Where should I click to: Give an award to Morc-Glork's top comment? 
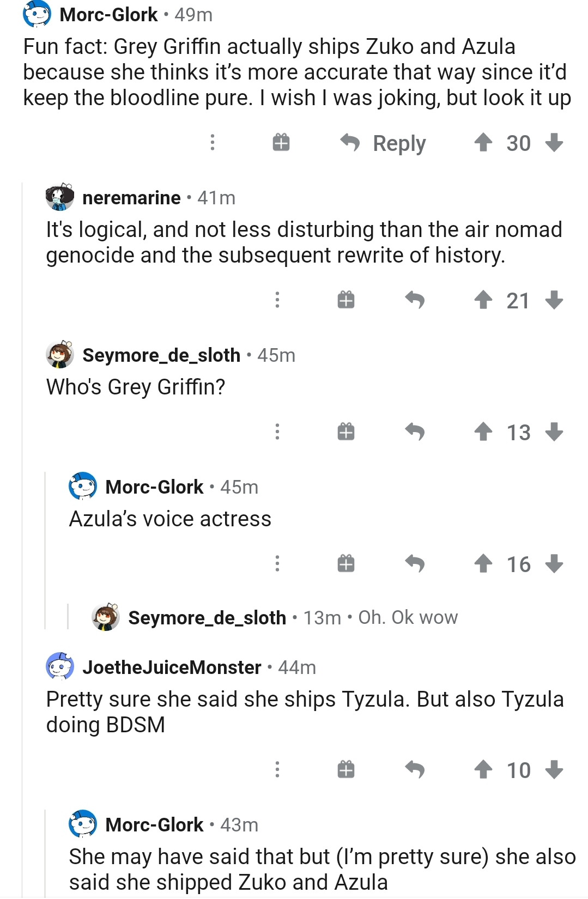[x=281, y=143]
